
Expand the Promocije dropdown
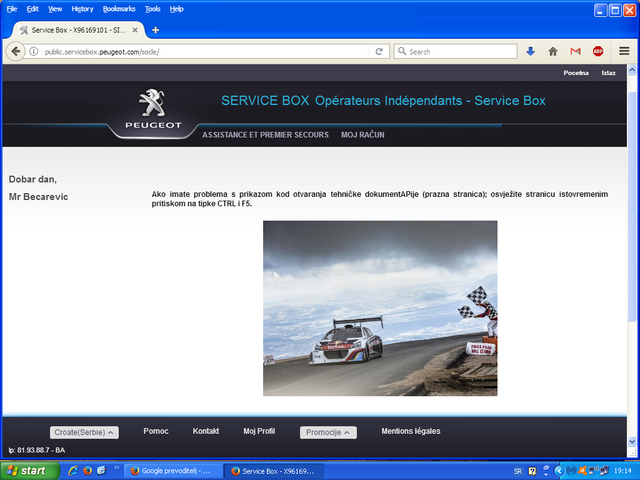pos(328,432)
